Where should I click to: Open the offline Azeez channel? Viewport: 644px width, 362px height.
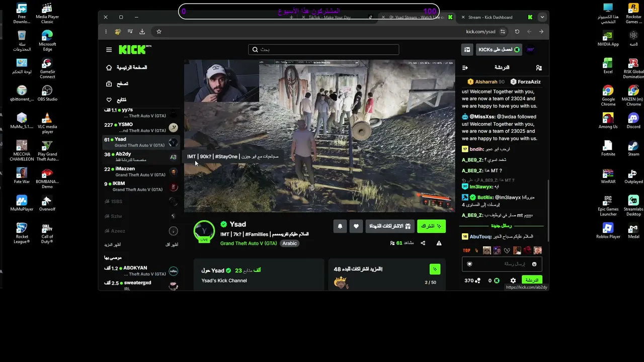click(141, 231)
